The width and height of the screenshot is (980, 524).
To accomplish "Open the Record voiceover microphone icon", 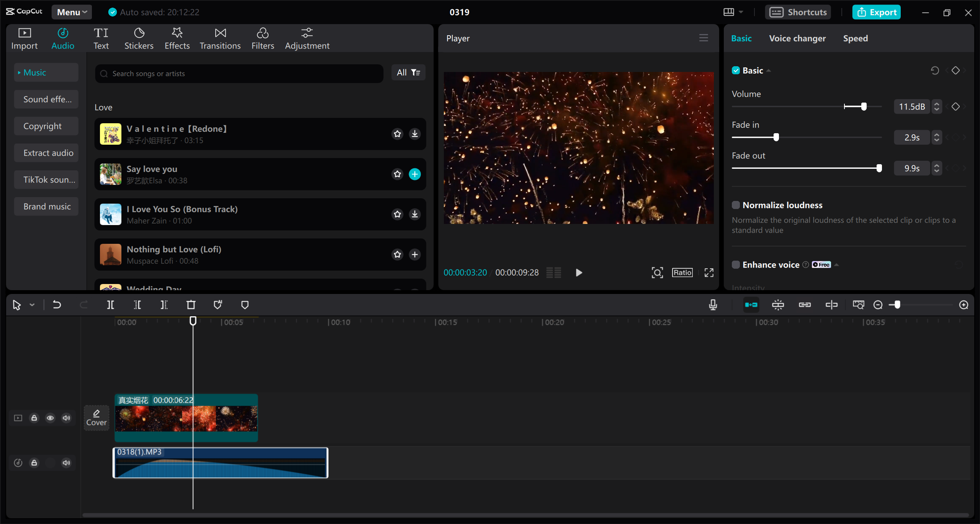I will point(713,305).
